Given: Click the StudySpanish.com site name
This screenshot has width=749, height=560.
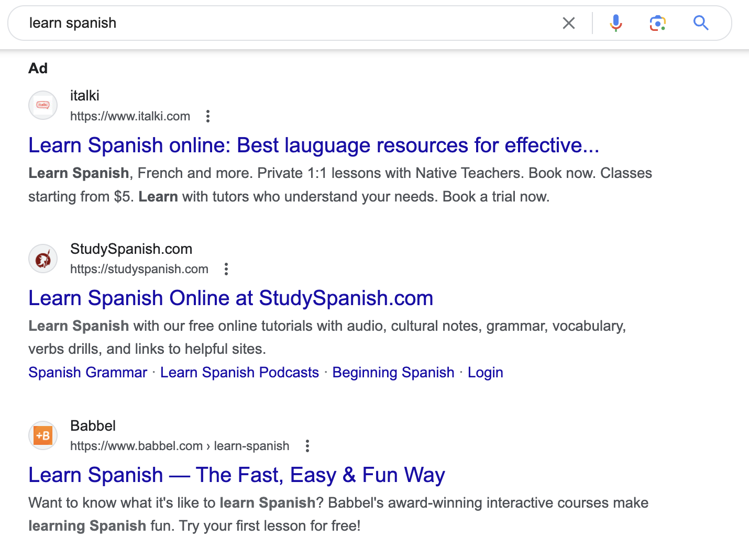Looking at the screenshot, I should pos(131,249).
